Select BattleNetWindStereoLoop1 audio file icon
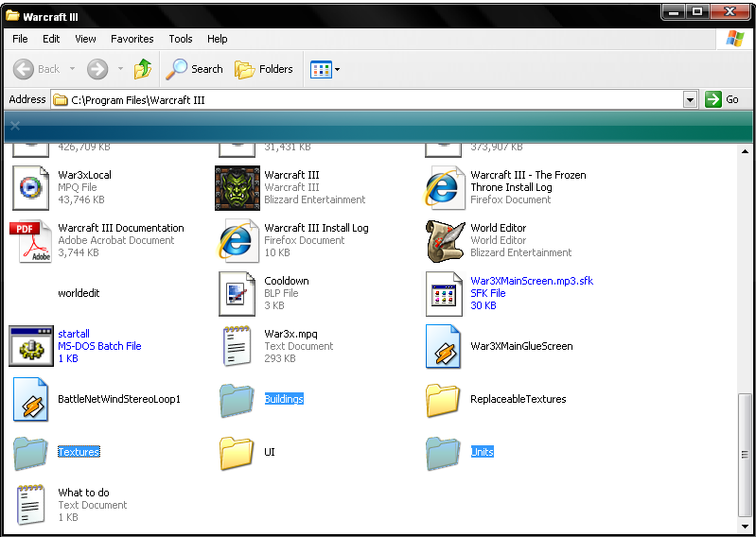The height and width of the screenshot is (537, 756). point(30,399)
